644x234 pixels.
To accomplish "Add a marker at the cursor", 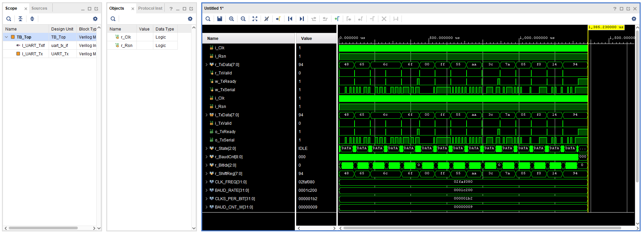I will [337, 19].
